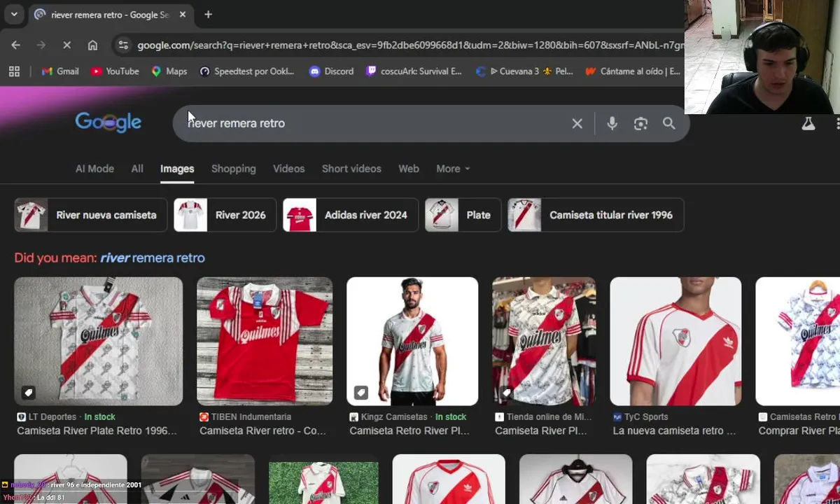Stop loading the current page

66,45
